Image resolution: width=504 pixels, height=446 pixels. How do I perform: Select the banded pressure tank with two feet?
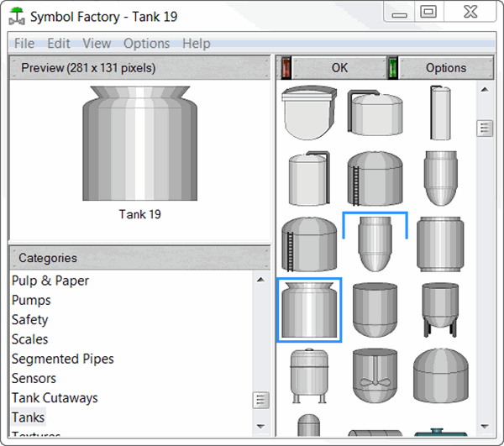[309, 375]
